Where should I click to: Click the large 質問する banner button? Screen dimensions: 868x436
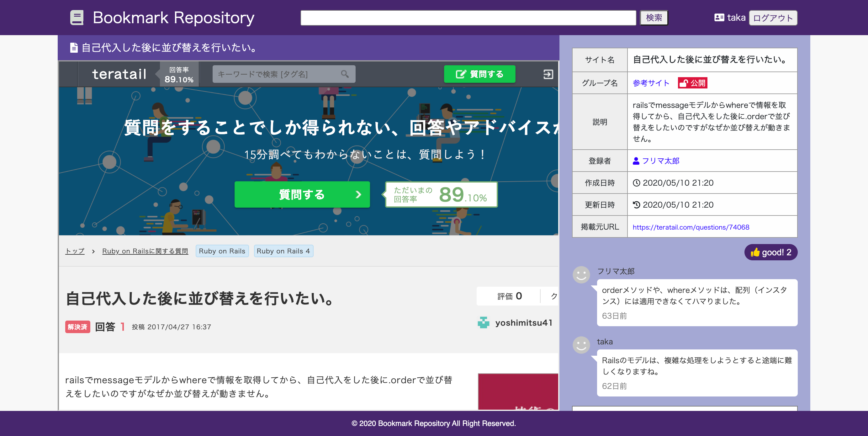pos(302,194)
